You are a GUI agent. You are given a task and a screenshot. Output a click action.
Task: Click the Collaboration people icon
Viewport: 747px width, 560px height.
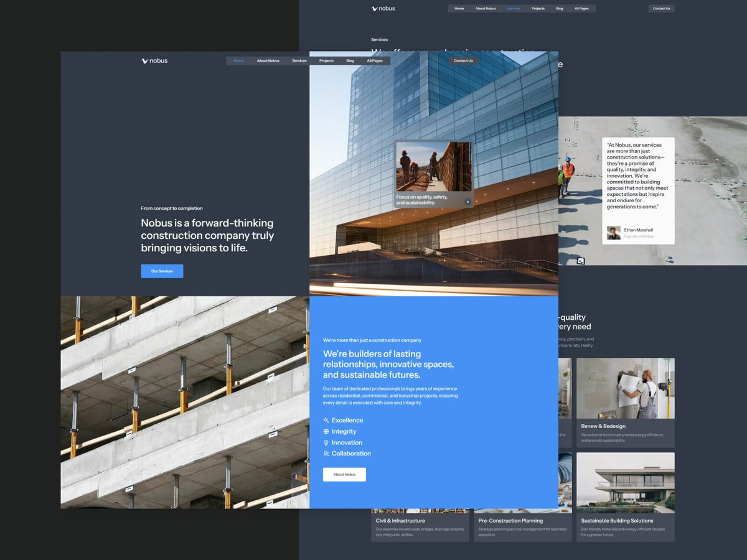pos(326,454)
